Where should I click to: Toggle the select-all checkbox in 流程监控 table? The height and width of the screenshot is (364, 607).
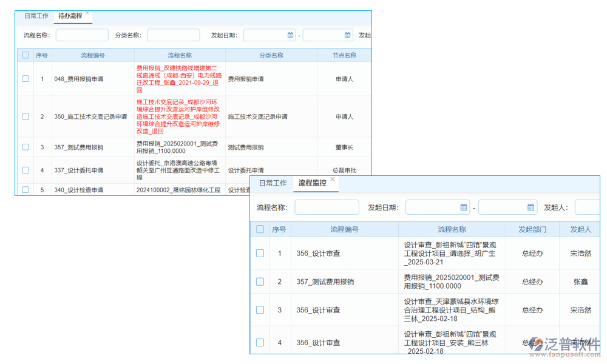tap(260, 229)
